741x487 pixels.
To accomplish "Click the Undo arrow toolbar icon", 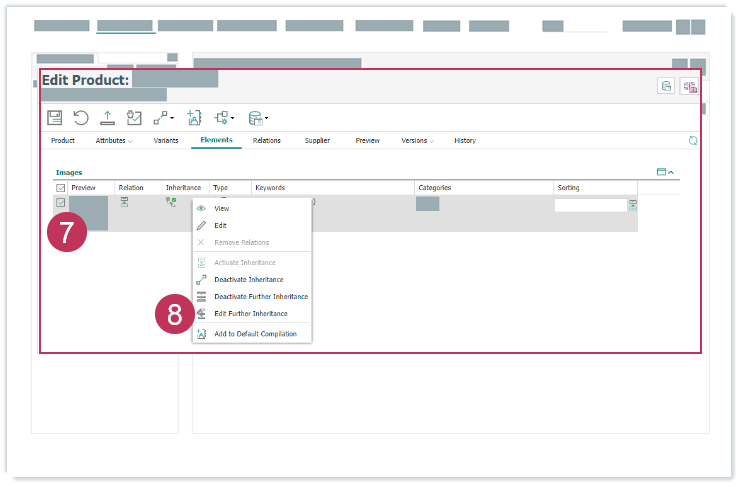I will [x=81, y=117].
